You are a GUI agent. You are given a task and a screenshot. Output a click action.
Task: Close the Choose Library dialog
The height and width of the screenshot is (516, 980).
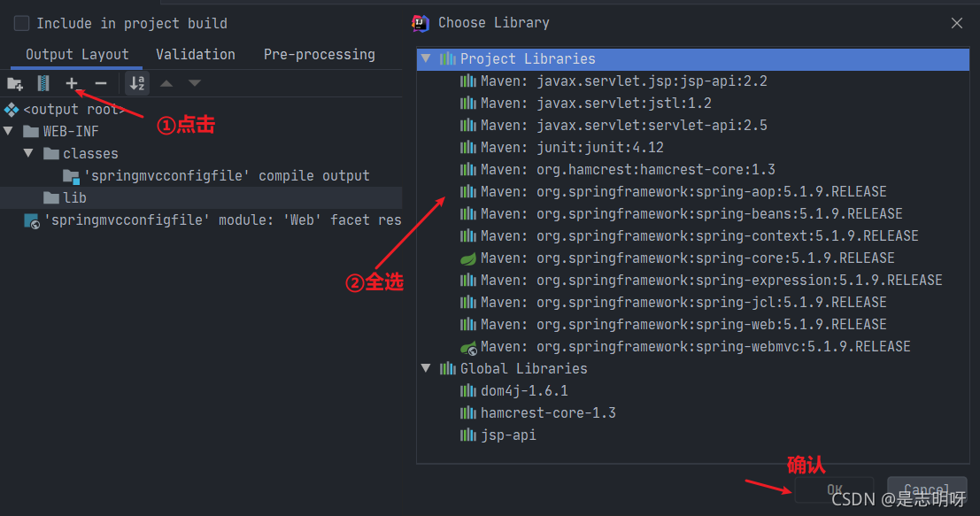[x=957, y=23]
